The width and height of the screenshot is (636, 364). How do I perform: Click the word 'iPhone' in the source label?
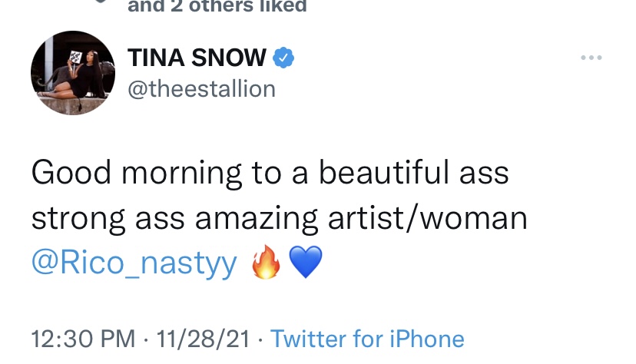coord(427,339)
